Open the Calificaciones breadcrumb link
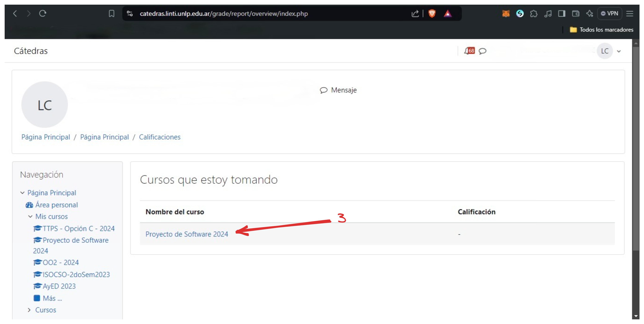The height and width of the screenshot is (324, 644). point(160,137)
